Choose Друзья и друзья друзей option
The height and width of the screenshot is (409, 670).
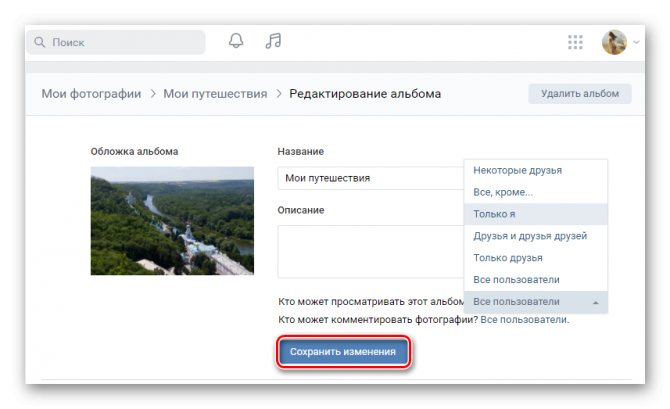535,235
